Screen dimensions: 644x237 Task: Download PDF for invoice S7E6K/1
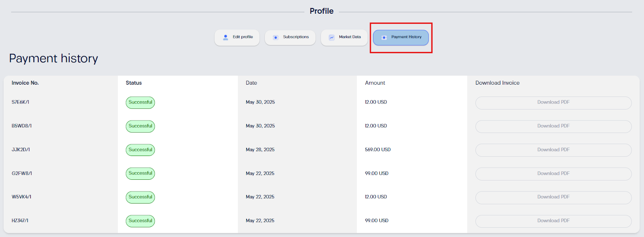553,103
